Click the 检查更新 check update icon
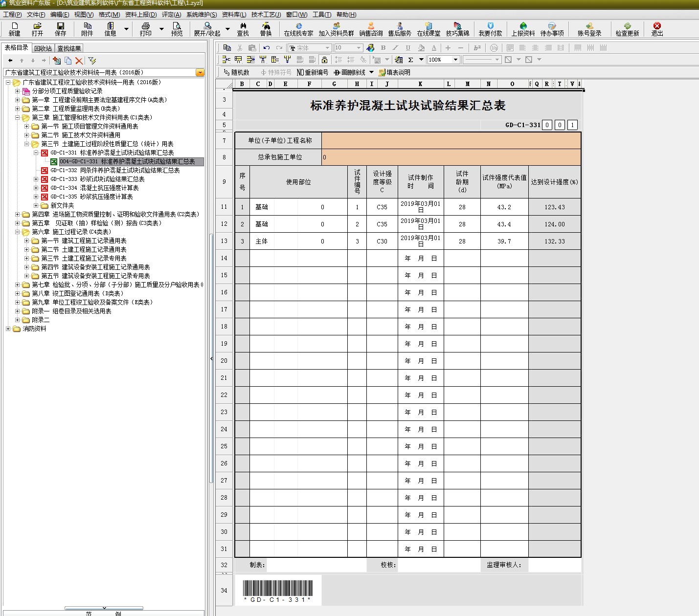699x616 pixels. [x=627, y=29]
